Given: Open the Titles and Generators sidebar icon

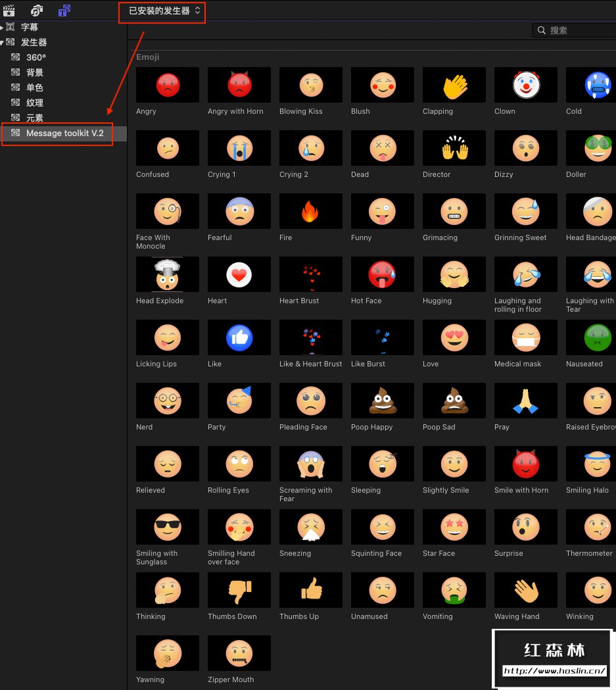Looking at the screenshot, I should [64, 10].
